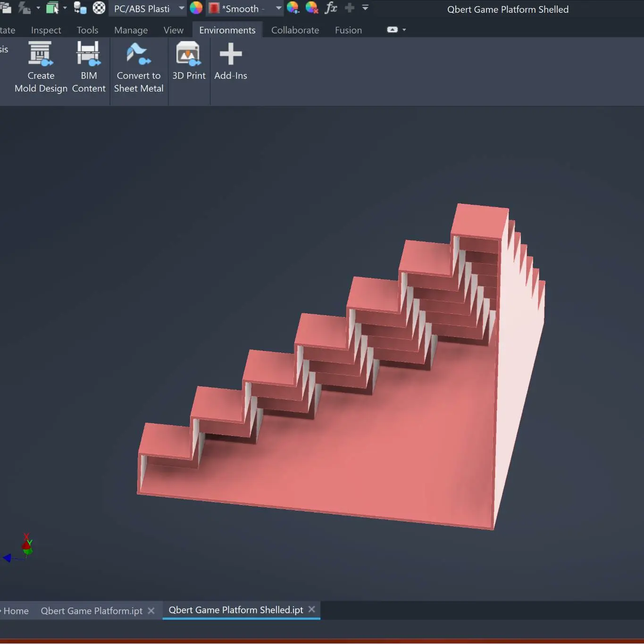Launch BIM Content environment
644x644 pixels.
89,67
